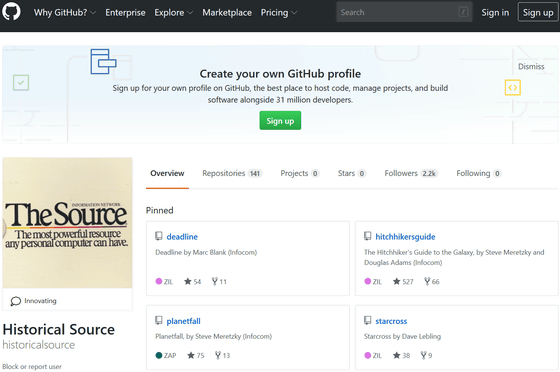Click the repository icon beside deadline

159,236
